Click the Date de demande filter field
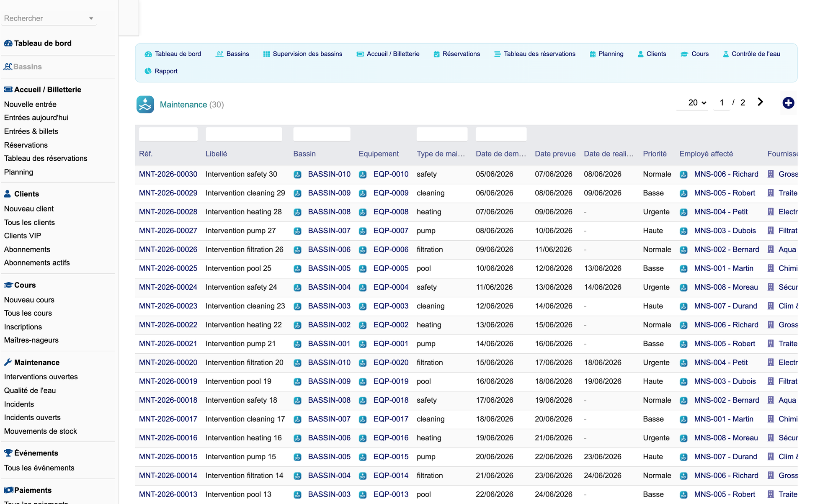The width and height of the screenshot is (815, 504). coord(501,134)
